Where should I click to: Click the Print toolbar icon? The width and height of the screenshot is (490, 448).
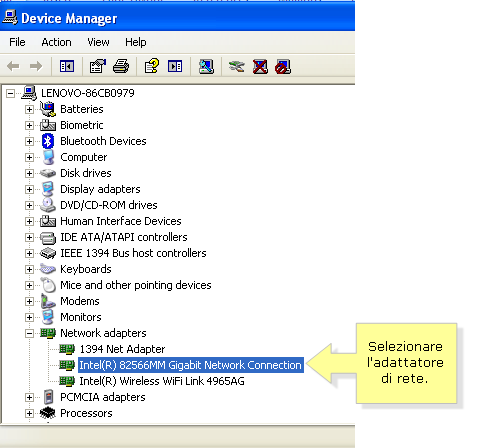pos(121,66)
